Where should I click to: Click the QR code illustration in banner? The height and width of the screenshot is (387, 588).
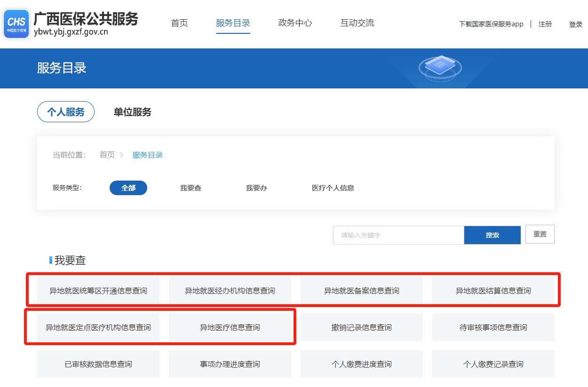click(440, 67)
